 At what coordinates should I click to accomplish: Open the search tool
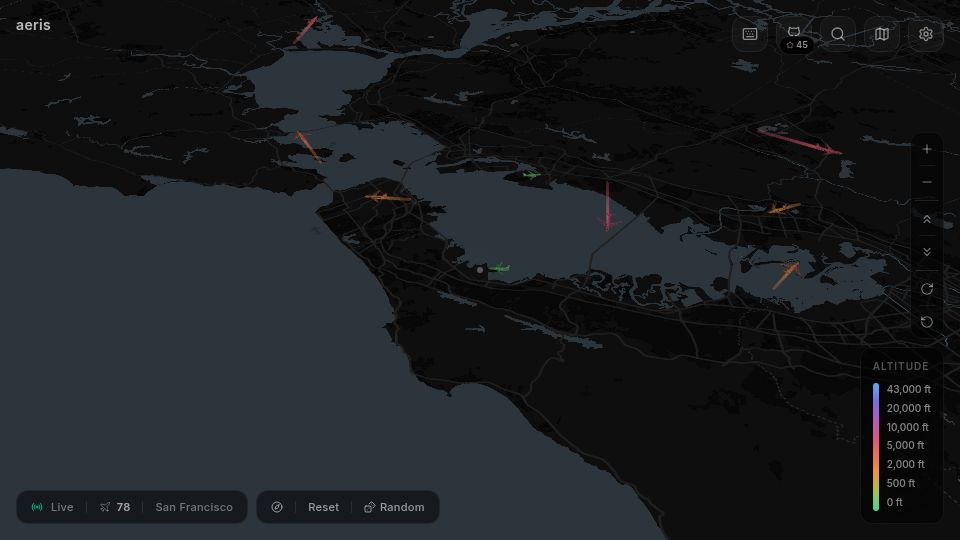838,34
